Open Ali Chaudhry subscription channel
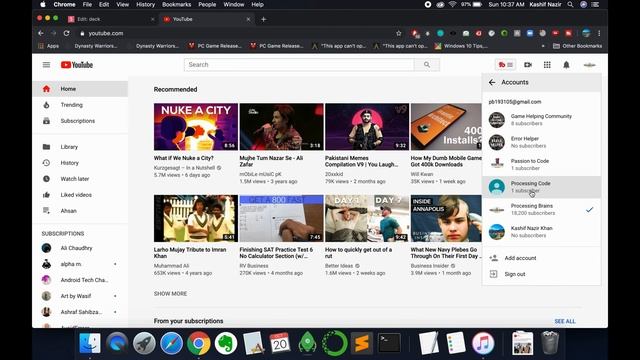The height and width of the screenshot is (360, 640). pyautogui.click(x=80, y=248)
